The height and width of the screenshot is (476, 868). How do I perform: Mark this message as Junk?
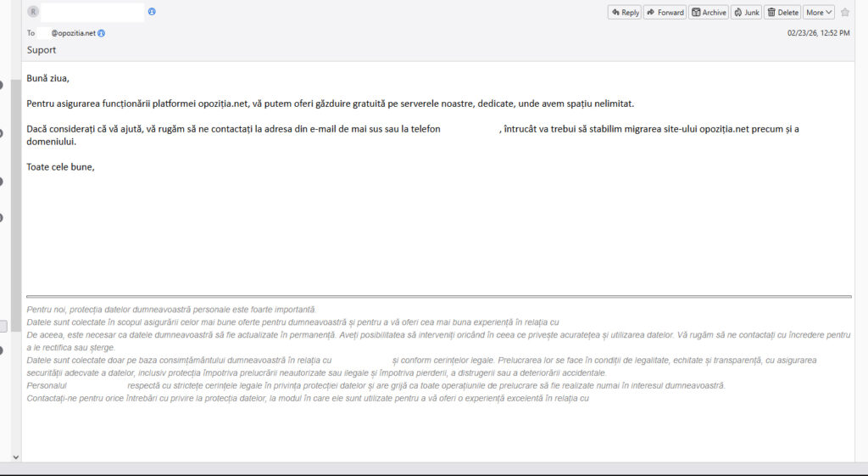[746, 13]
